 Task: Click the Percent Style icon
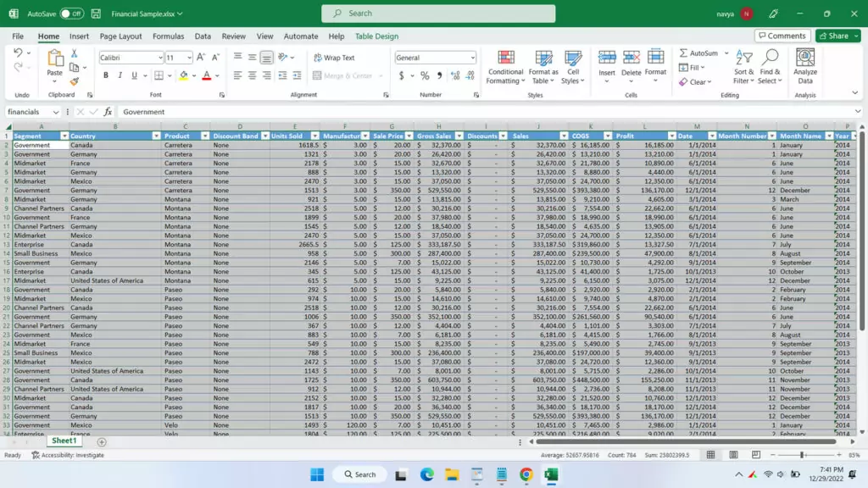pyautogui.click(x=425, y=75)
